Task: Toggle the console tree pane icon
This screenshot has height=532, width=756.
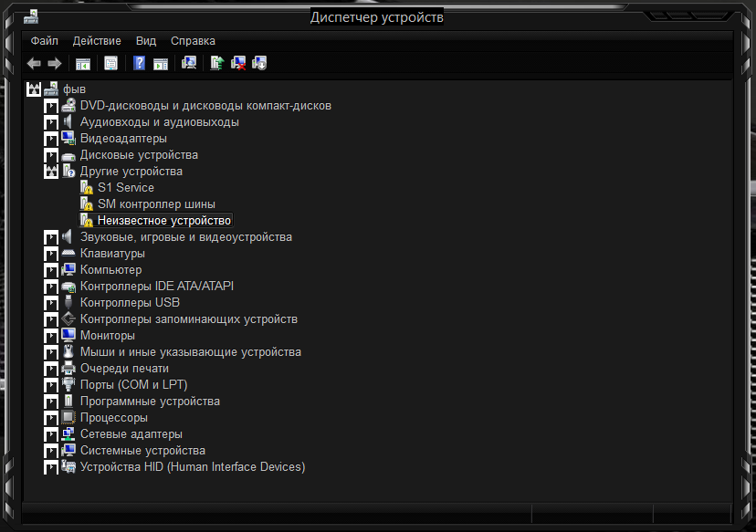Action: pos(83,63)
